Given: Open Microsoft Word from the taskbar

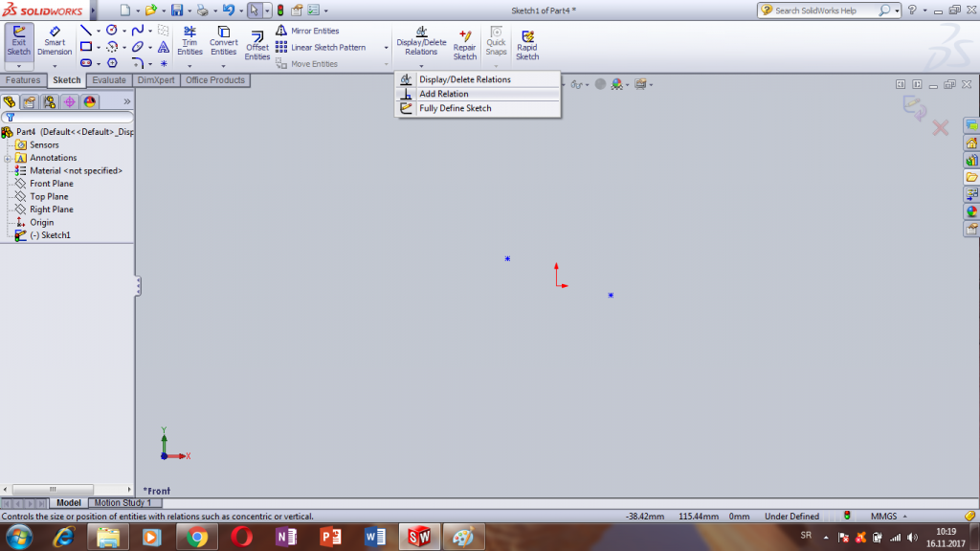Looking at the screenshot, I should click(x=375, y=538).
